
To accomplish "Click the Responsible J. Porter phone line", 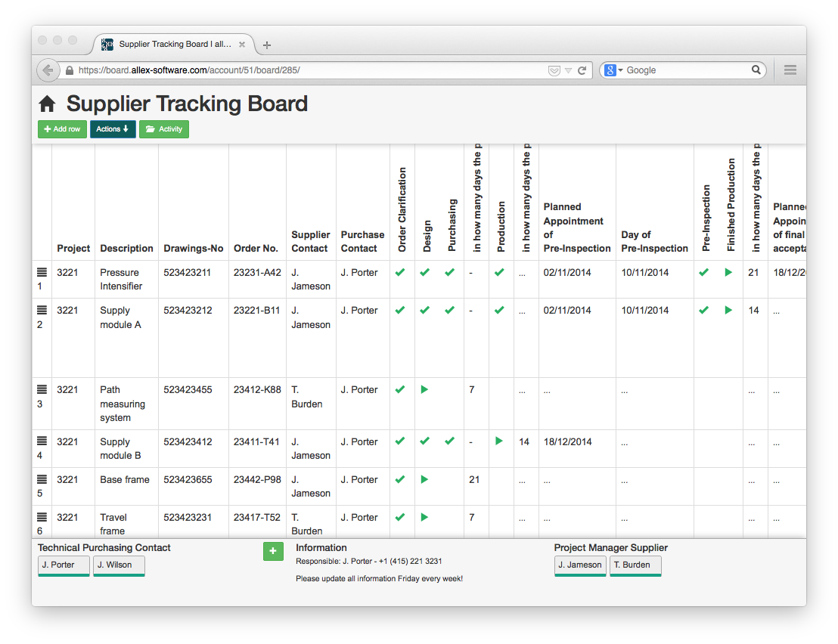I will point(369,561).
